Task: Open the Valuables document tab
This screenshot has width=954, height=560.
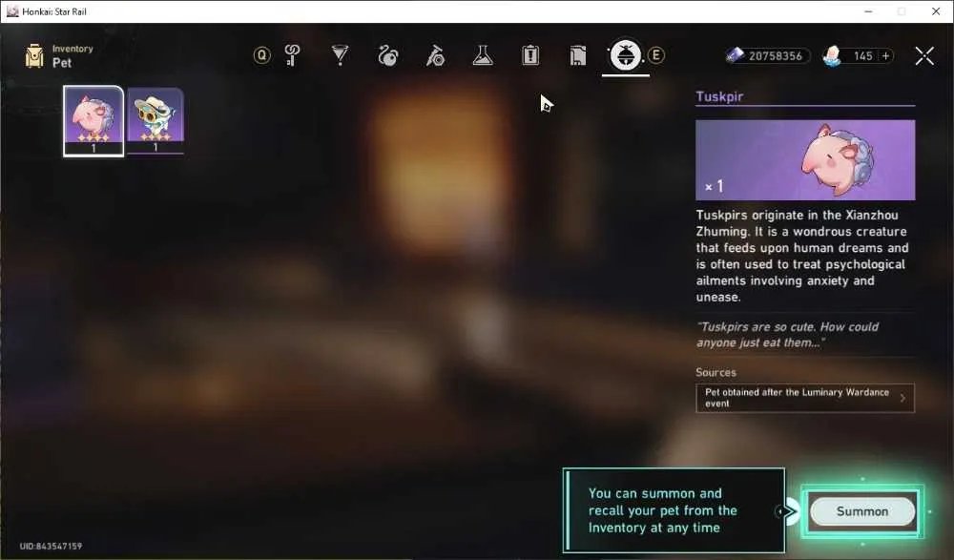Action: pos(578,55)
